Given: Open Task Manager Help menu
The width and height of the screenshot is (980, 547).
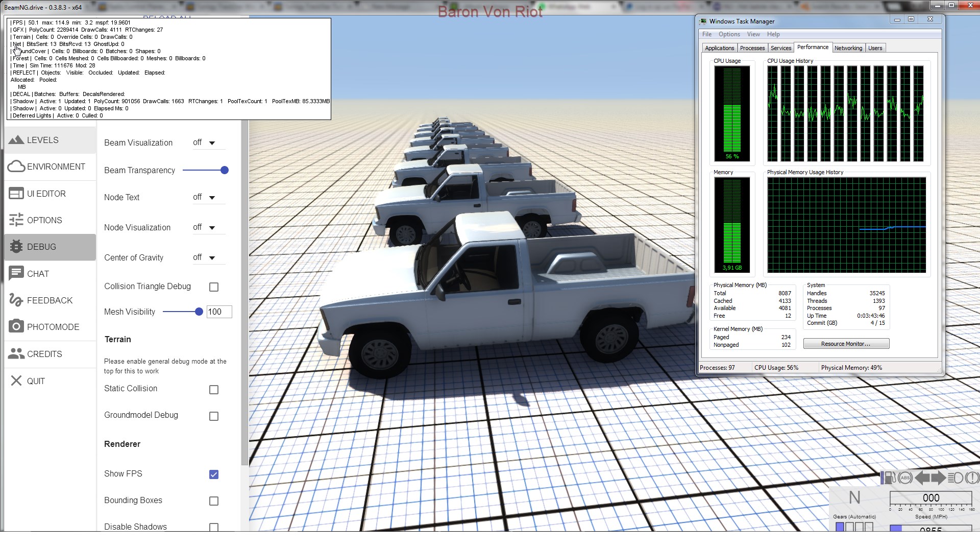Looking at the screenshot, I should click(773, 34).
